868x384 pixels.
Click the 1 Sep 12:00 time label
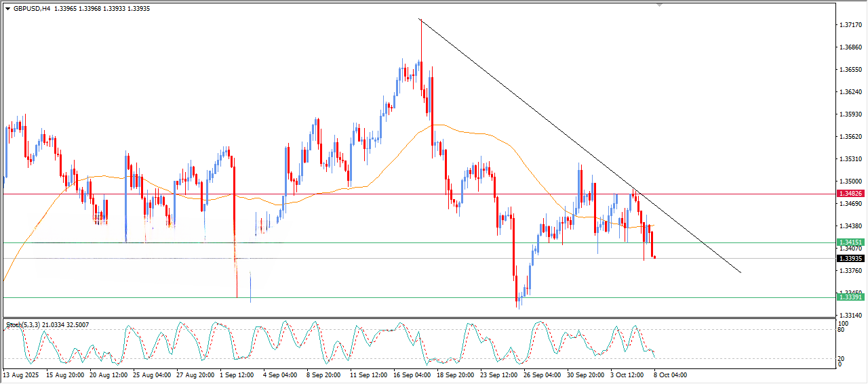235,375
